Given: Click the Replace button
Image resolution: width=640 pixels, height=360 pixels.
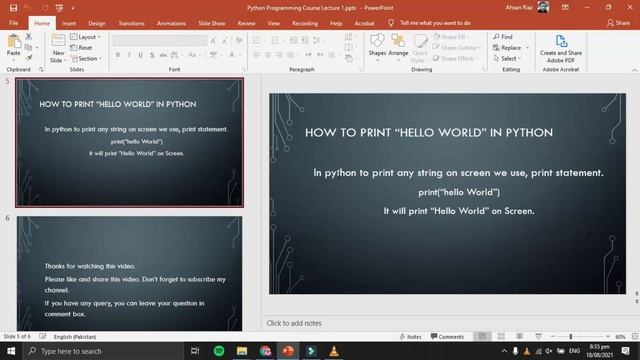Looking at the screenshot, I should [x=507, y=48].
